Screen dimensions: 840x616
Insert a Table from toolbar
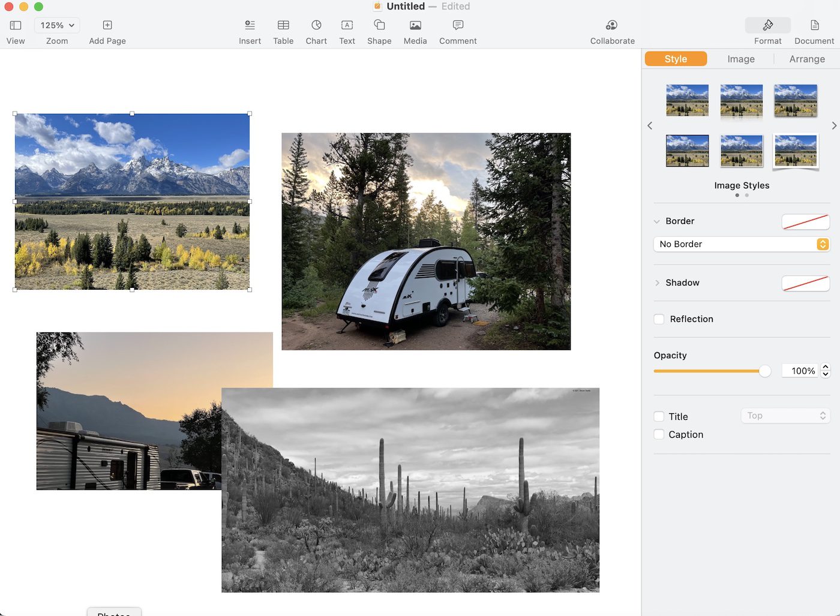283,25
